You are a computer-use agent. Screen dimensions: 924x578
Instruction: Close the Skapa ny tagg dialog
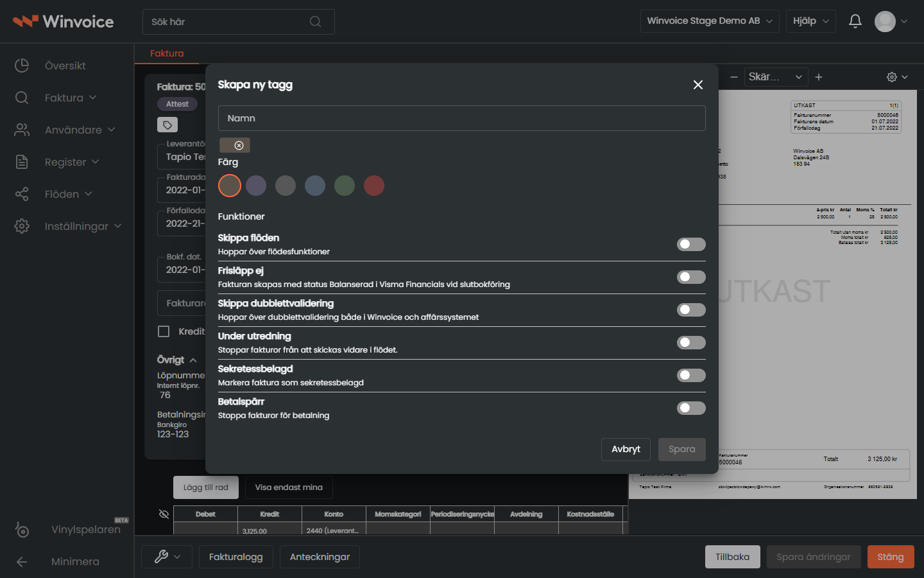[x=698, y=85]
